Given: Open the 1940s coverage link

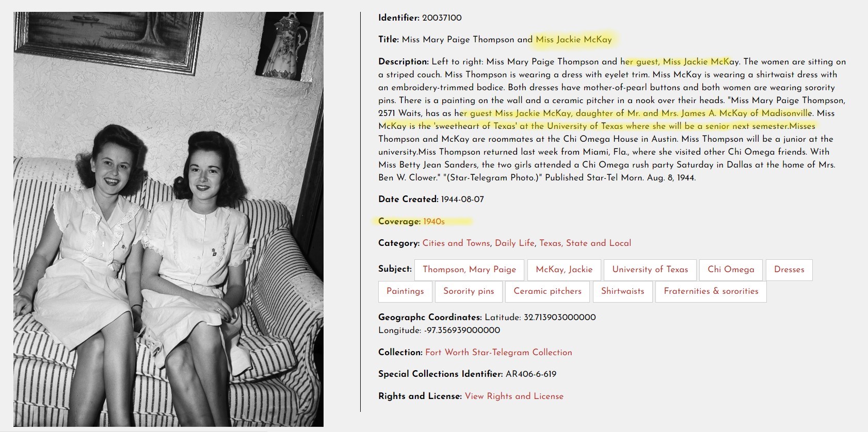Looking at the screenshot, I should click(x=433, y=221).
